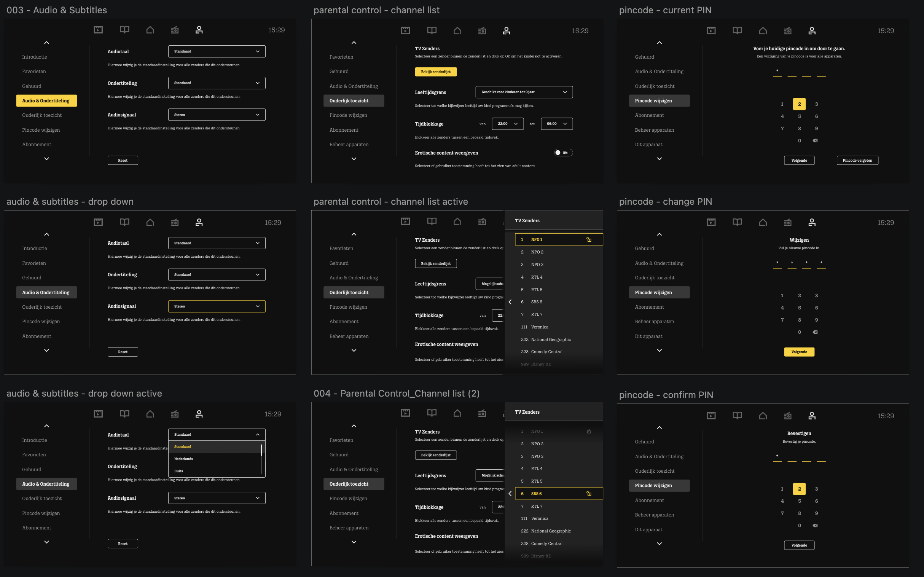Click the 'Pincode vergeten' button

(x=857, y=160)
